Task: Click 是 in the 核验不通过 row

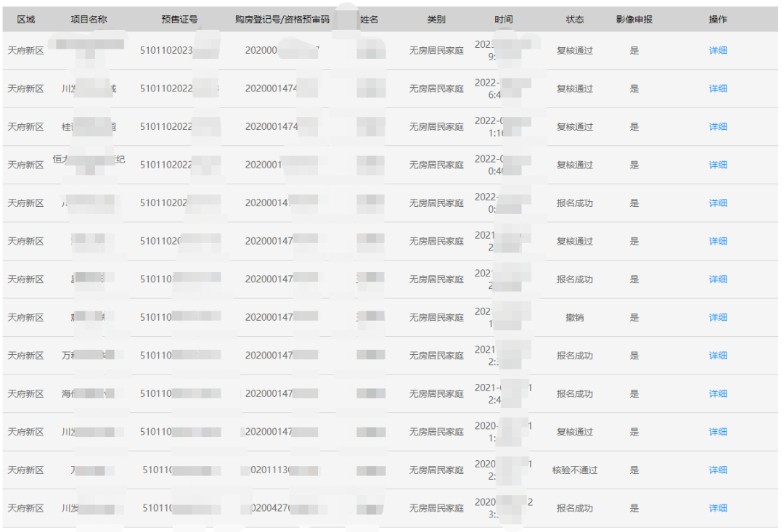Action: pyautogui.click(x=634, y=470)
